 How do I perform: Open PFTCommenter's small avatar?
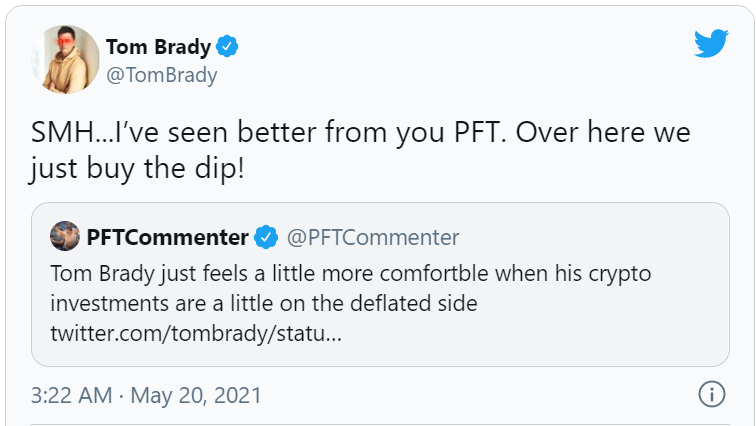point(65,236)
